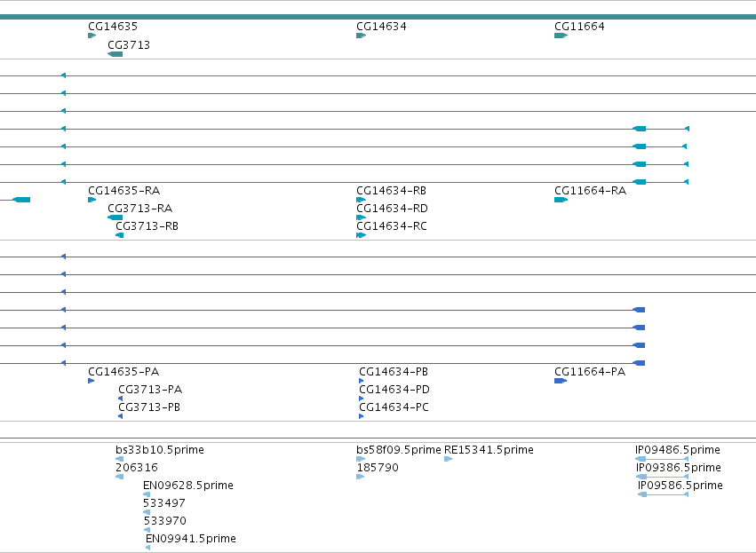
Task: Click the EN09628.5prime EST label
Action: pos(188,486)
